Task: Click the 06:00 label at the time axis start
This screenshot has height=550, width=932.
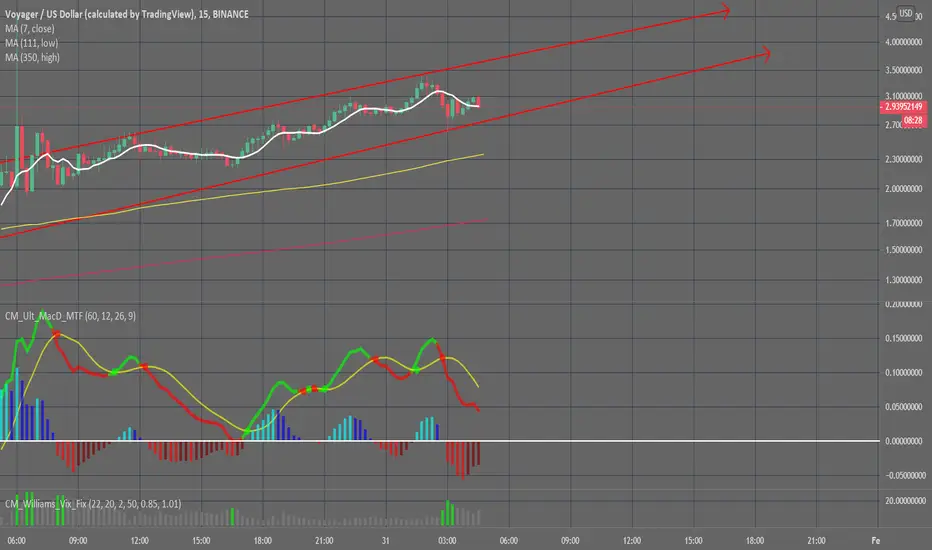Action: click(17, 540)
